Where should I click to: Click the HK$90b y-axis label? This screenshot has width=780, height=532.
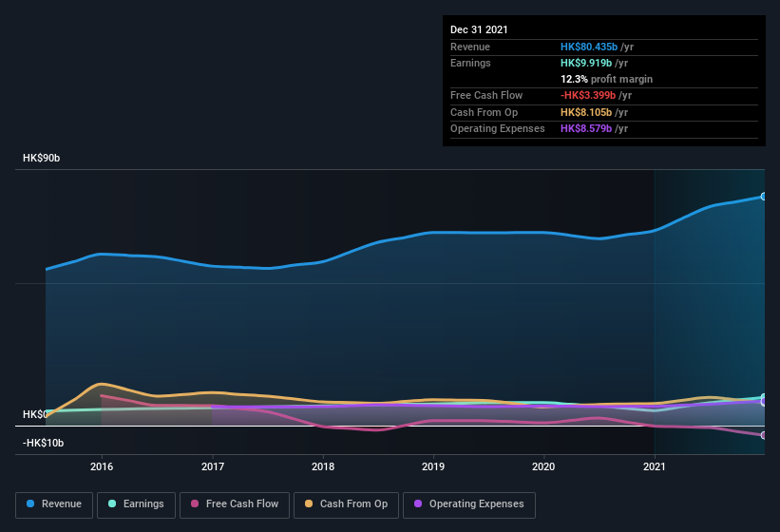click(41, 158)
